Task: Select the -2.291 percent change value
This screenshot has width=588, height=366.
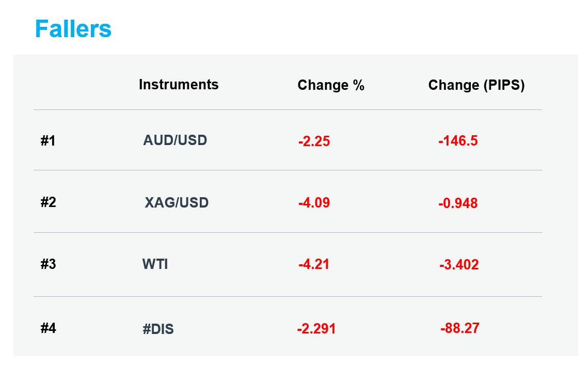Action: (x=316, y=328)
